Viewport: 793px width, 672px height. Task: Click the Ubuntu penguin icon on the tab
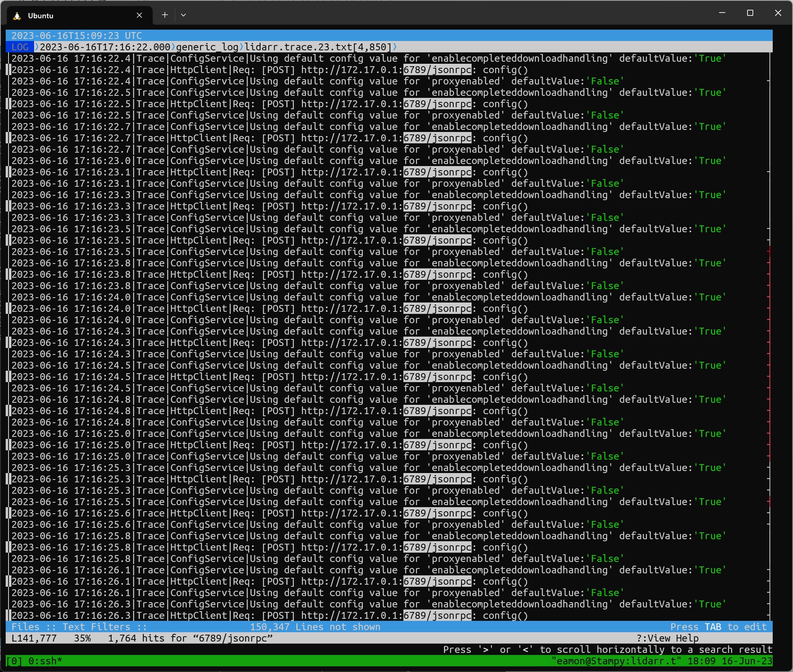coord(17,15)
